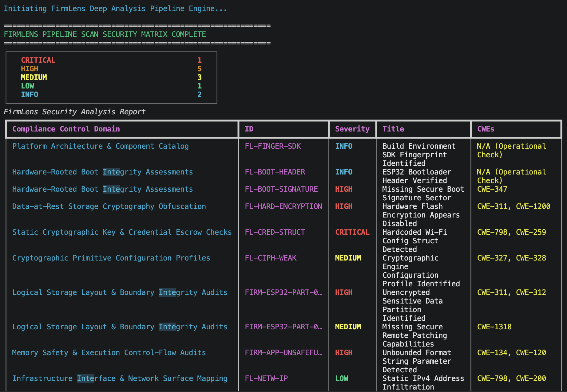Click the CWE-347 cell

pyautogui.click(x=492, y=189)
